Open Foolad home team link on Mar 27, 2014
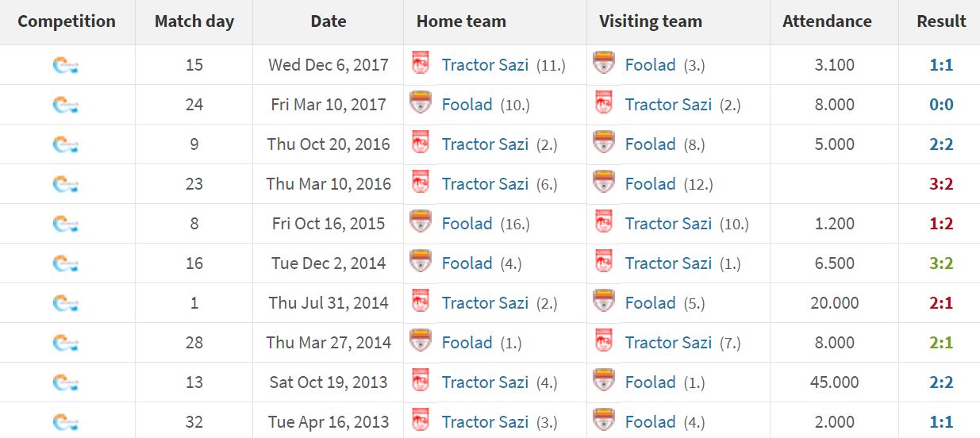This screenshot has height=438, width=980. point(467,343)
